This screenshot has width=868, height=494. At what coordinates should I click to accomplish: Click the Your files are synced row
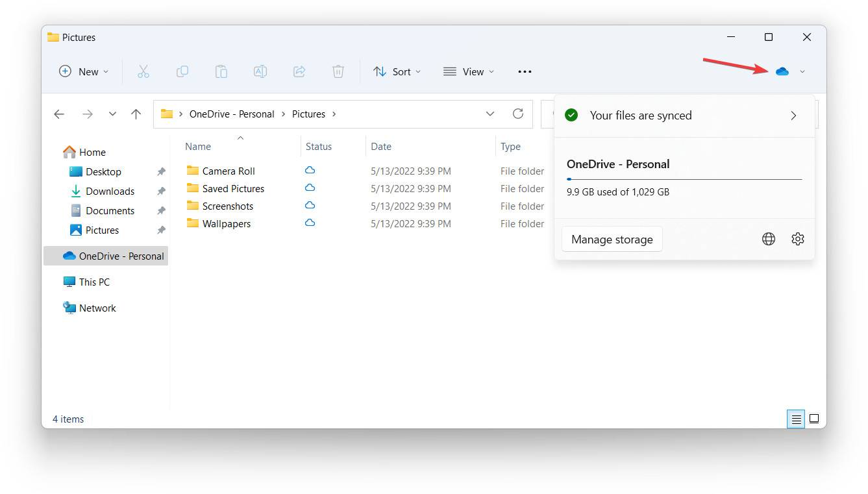click(682, 115)
